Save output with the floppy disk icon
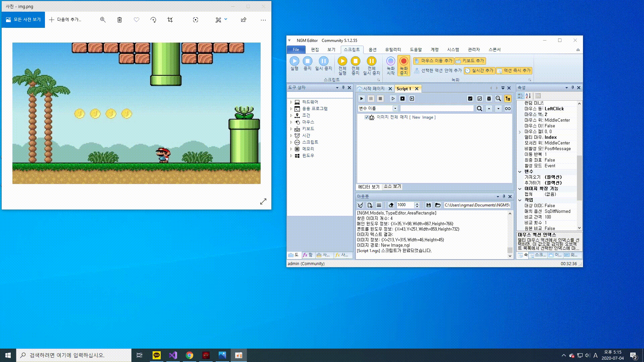This screenshot has height=362, width=644. point(428,205)
